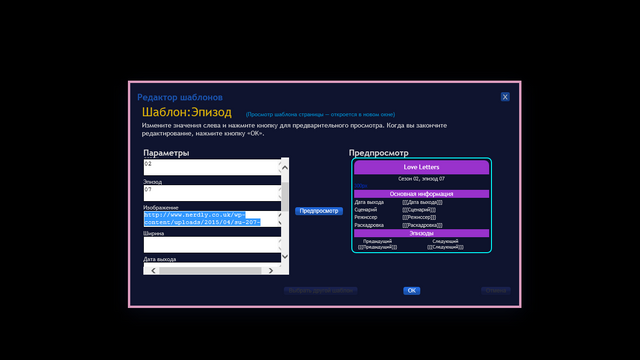Click the horizontal scrollbar right arrow
This screenshot has height=360, width=640.
(x=271, y=271)
